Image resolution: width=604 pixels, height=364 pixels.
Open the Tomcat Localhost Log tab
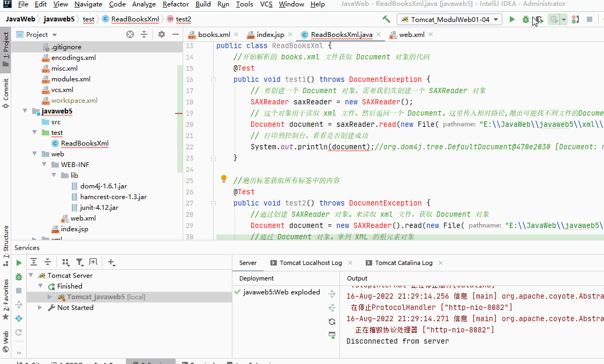tap(311, 263)
